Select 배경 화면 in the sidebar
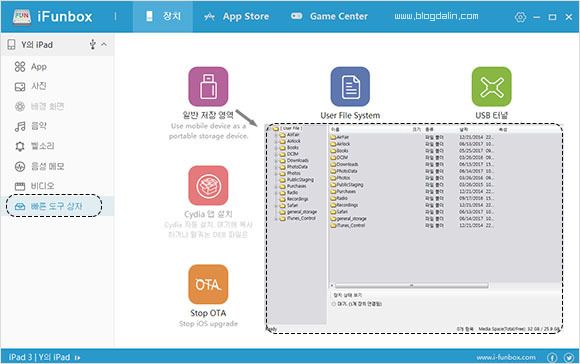Screen dimensions: 580x364 coord(57,107)
